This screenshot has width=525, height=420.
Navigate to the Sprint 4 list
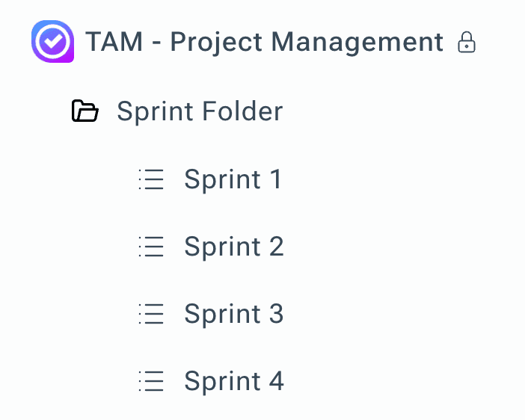click(233, 381)
